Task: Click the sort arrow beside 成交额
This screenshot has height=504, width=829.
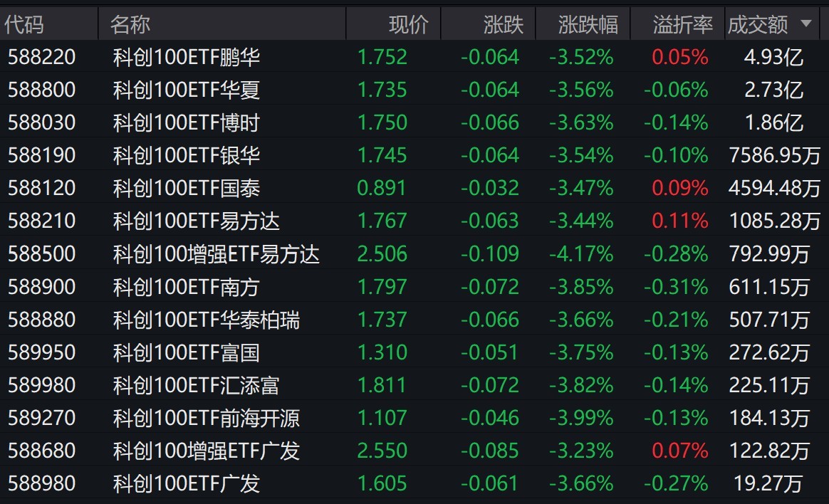Action: pos(806,23)
